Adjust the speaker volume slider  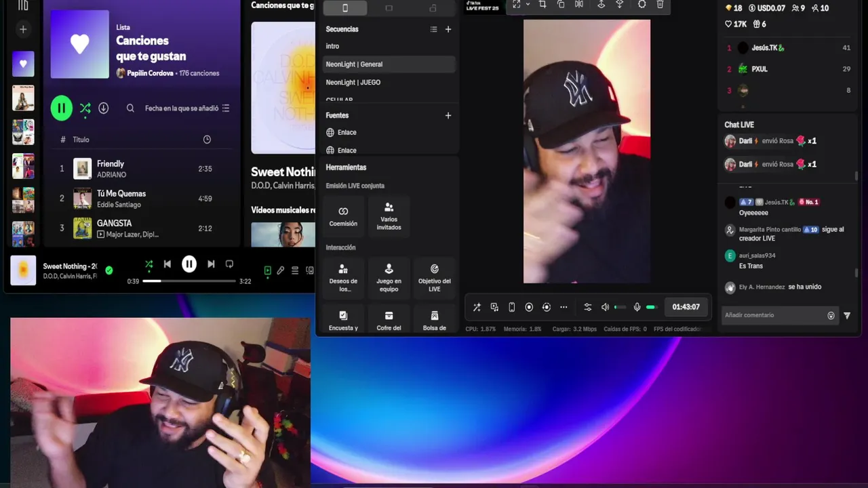[620, 307]
